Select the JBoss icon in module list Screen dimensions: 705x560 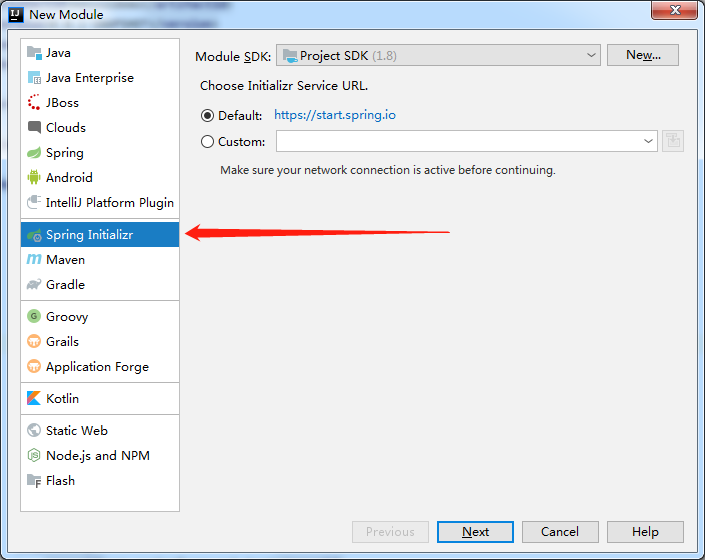[34, 102]
